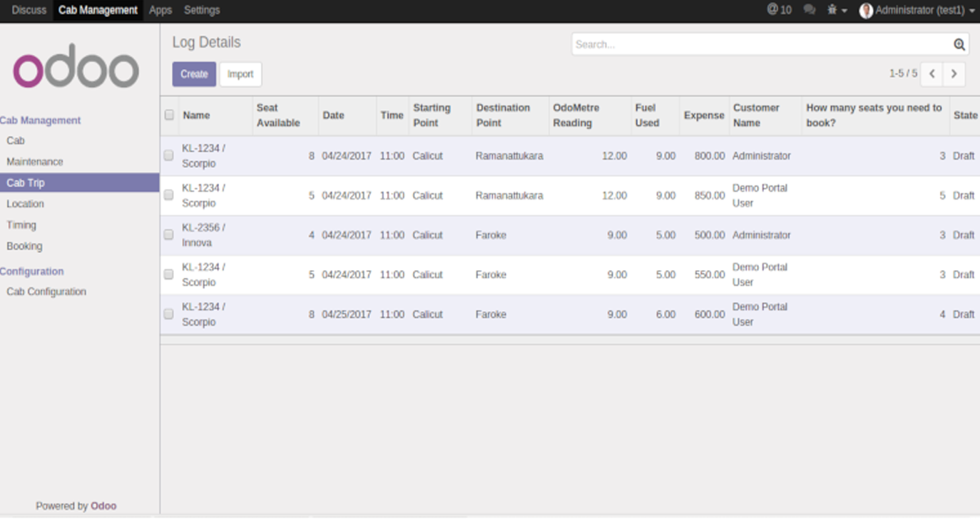This screenshot has width=980, height=519.
Task: Click the Cab Management sidebar section heading
Action: tap(41, 120)
